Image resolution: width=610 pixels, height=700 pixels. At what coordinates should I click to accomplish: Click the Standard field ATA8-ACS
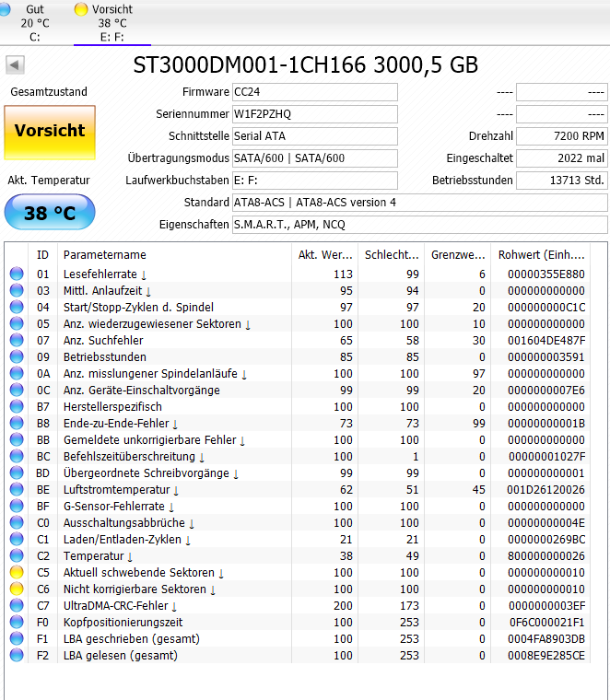(420, 203)
